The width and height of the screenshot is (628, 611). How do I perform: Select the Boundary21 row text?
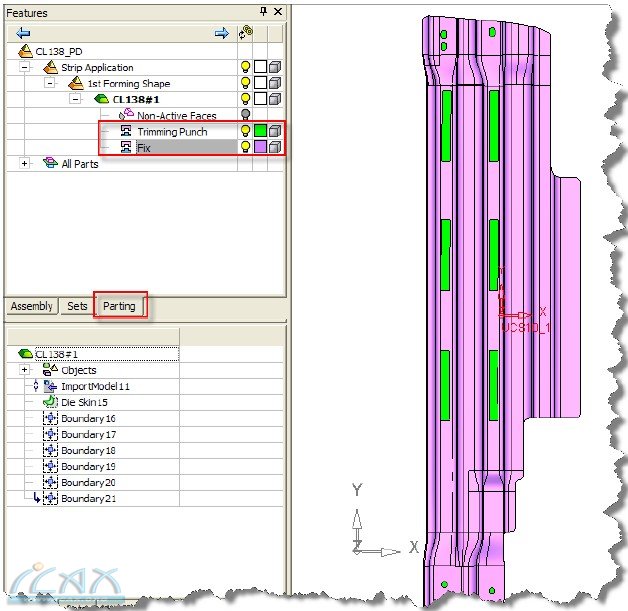pyautogui.click(x=89, y=498)
